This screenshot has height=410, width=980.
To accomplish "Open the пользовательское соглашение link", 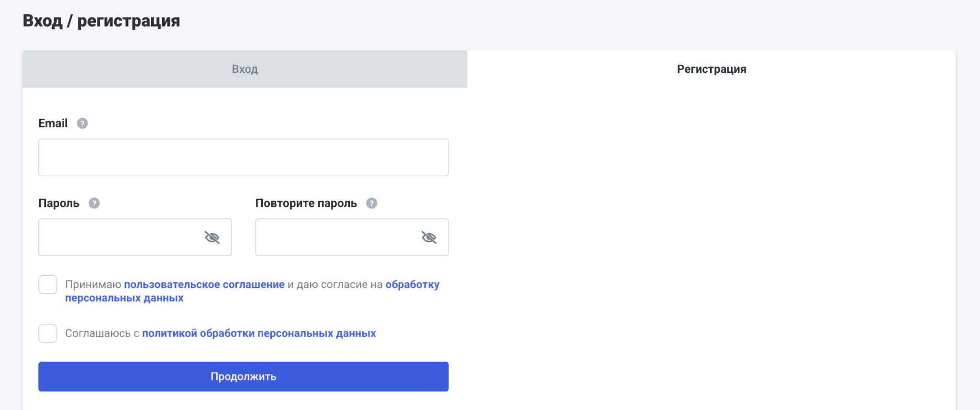I will [x=204, y=285].
